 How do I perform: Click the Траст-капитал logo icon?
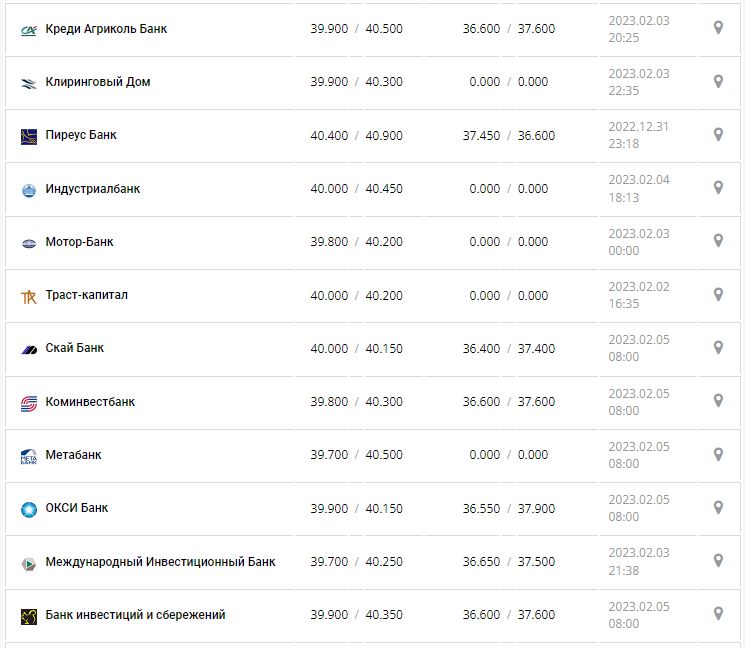tap(28, 296)
